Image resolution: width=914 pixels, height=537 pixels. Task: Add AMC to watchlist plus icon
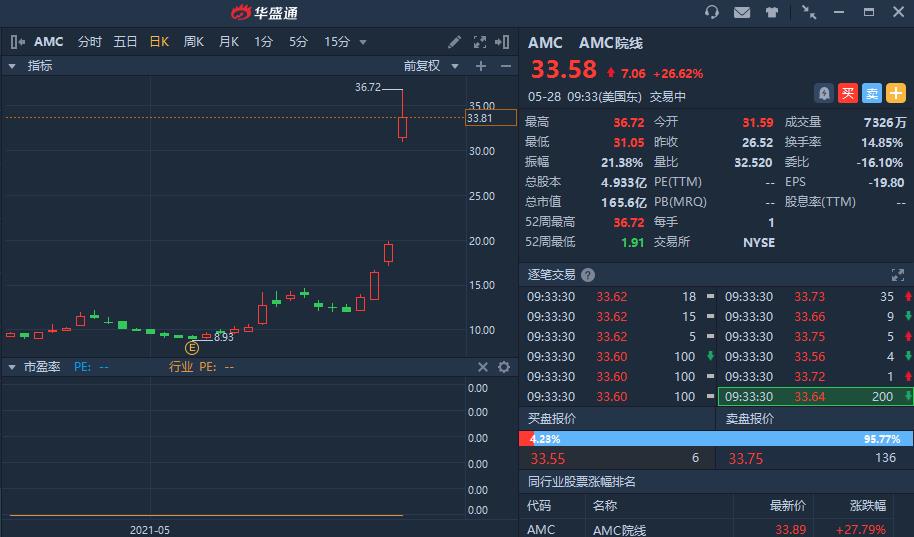pos(896,93)
